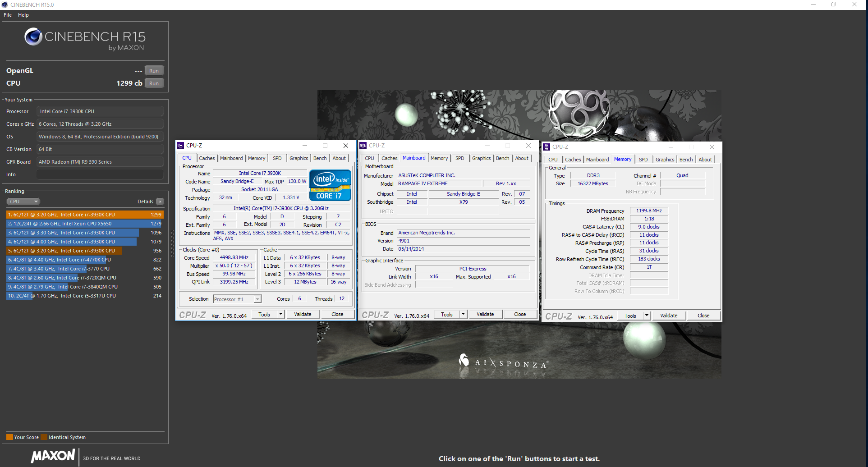The width and height of the screenshot is (868, 467).
Task: Click Validate in first CPU-Z window
Action: click(x=303, y=314)
